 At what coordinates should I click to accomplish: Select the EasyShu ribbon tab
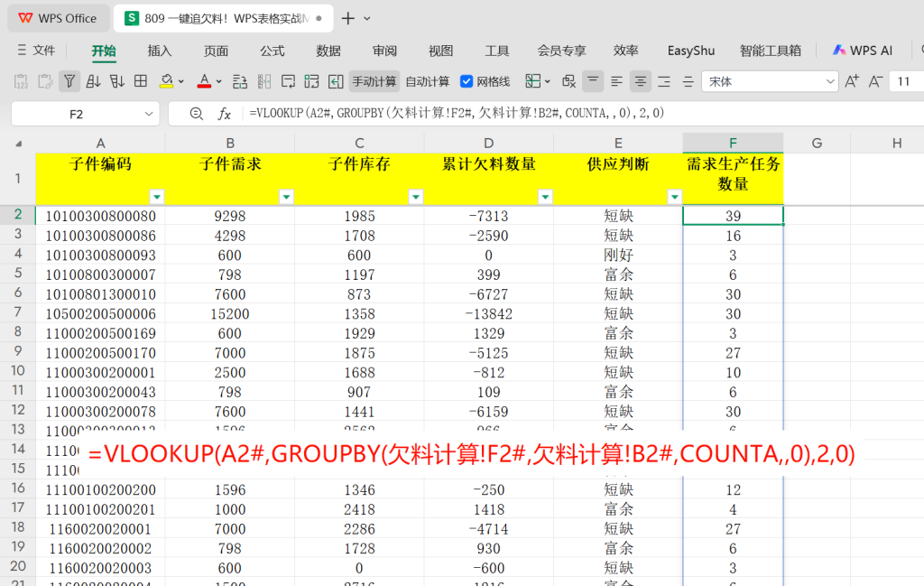tap(691, 51)
